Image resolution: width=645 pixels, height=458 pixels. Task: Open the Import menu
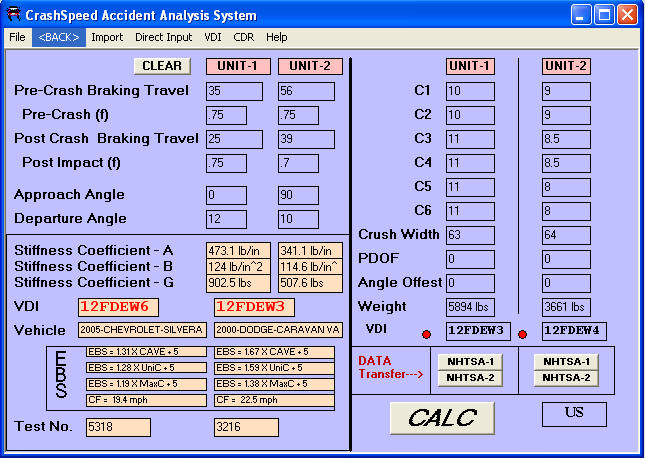[x=107, y=37]
